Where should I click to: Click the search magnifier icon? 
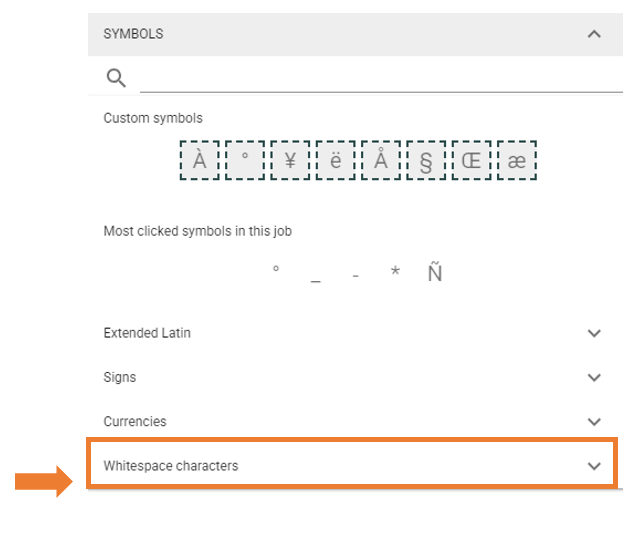click(x=116, y=78)
